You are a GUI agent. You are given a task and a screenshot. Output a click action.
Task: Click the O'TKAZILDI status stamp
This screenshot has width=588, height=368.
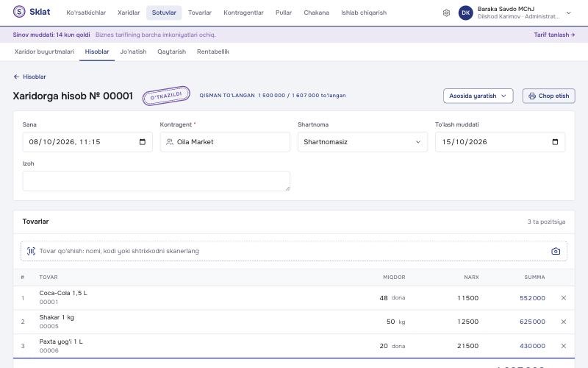pyautogui.click(x=166, y=96)
